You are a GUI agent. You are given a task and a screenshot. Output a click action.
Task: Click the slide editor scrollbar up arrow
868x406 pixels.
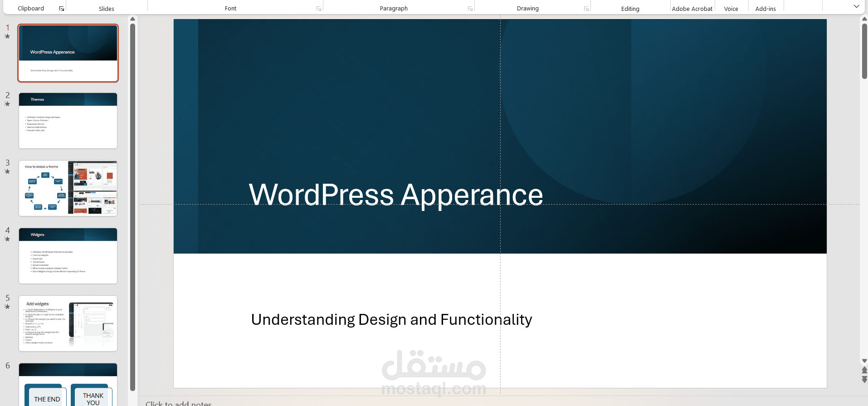tap(864, 19)
